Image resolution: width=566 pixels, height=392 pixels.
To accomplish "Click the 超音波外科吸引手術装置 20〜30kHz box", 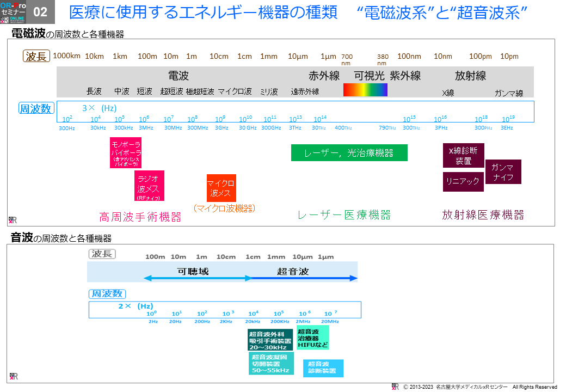I will pos(270,340).
